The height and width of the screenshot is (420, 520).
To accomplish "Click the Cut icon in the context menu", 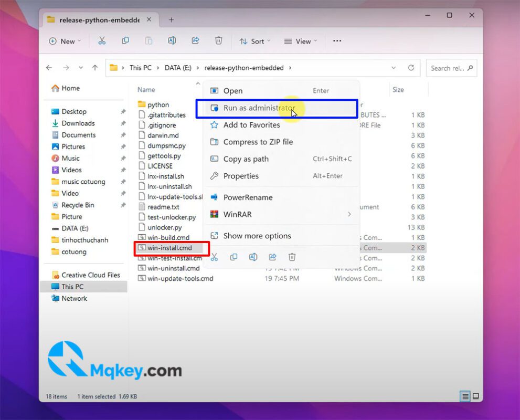I will tap(214, 257).
